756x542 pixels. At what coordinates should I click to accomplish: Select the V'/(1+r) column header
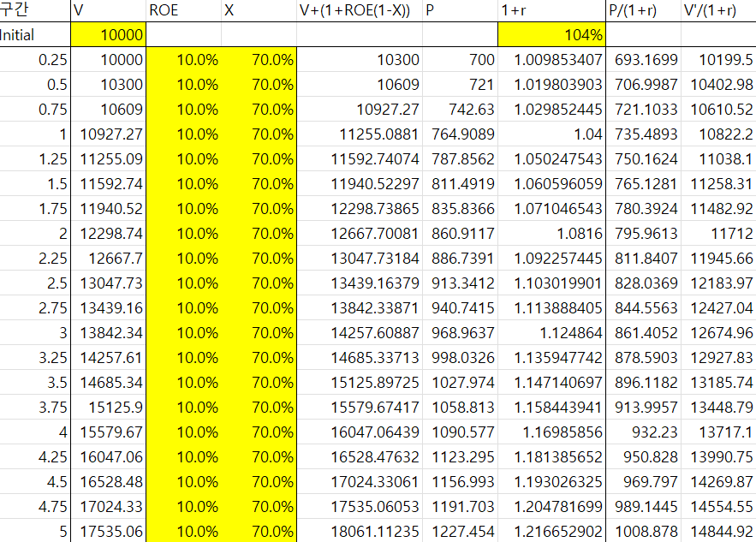point(717,10)
